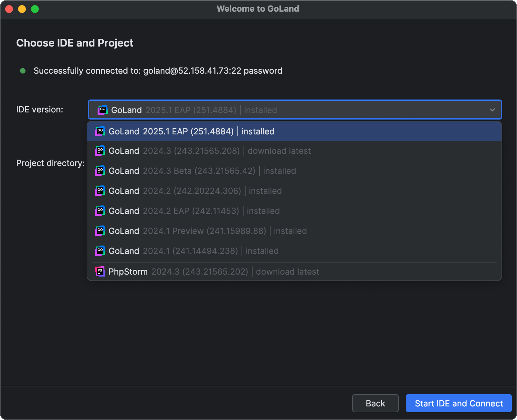The width and height of the screenshot is (517, 420).
Task: Click the GoLand icon next to 2024.3 download latest
Action: click(x=100, y=151)
